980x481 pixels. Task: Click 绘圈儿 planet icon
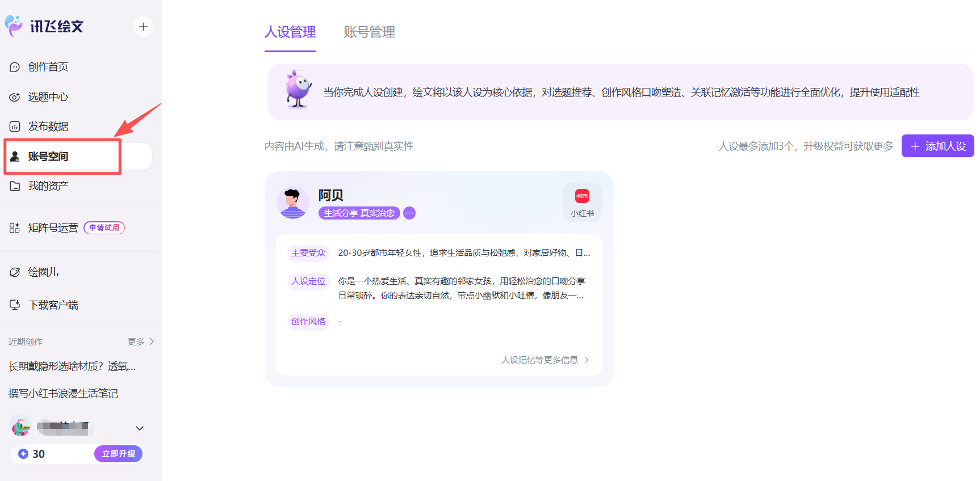point(15,272)
